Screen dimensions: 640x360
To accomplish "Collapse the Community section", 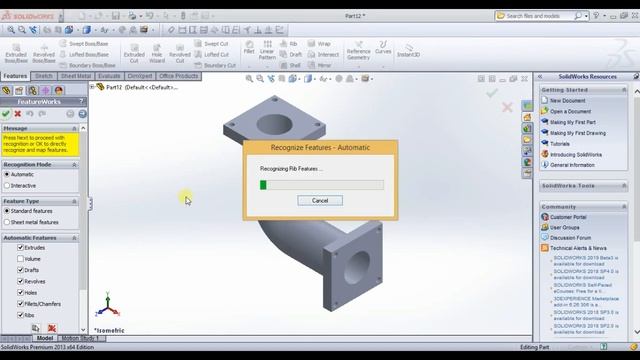I will coord(624,207).
